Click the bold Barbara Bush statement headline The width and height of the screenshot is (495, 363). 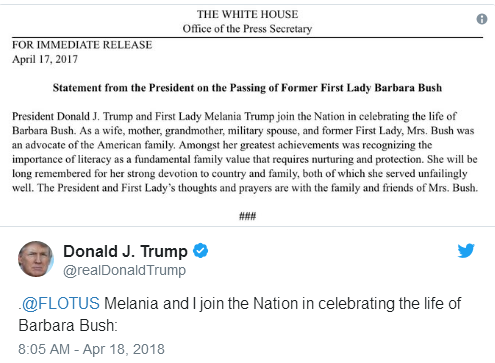click(x=247, y=88)
